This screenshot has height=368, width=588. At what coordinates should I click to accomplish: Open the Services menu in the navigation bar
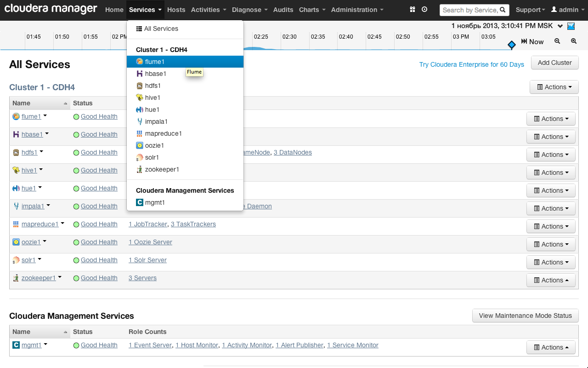[x=145, y=10]
